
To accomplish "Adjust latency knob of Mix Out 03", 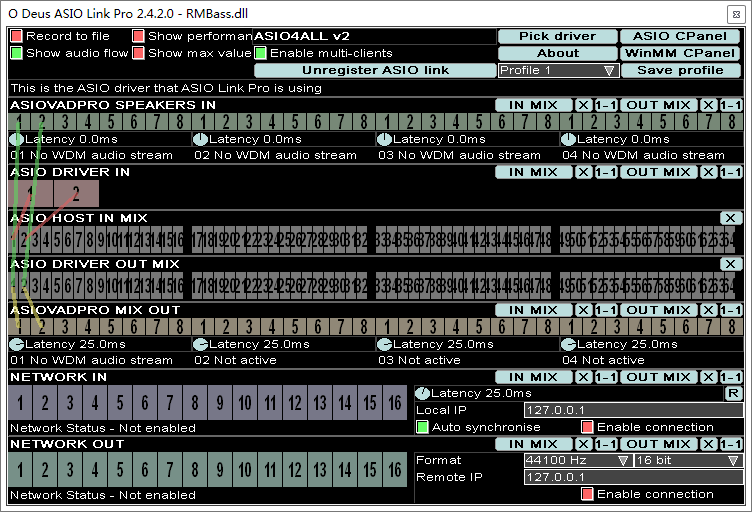I will [x=384, y=344].
